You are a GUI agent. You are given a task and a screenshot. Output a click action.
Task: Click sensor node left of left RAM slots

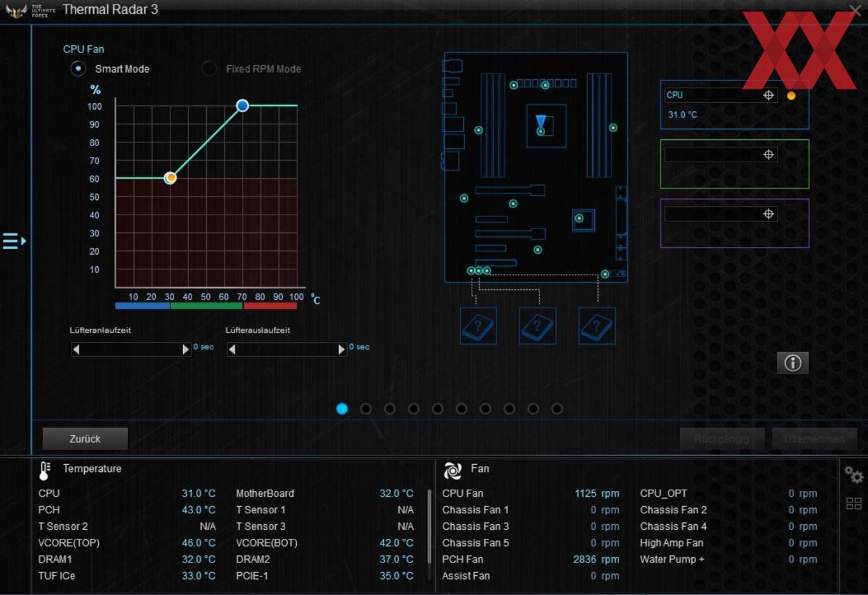point(478,130)
